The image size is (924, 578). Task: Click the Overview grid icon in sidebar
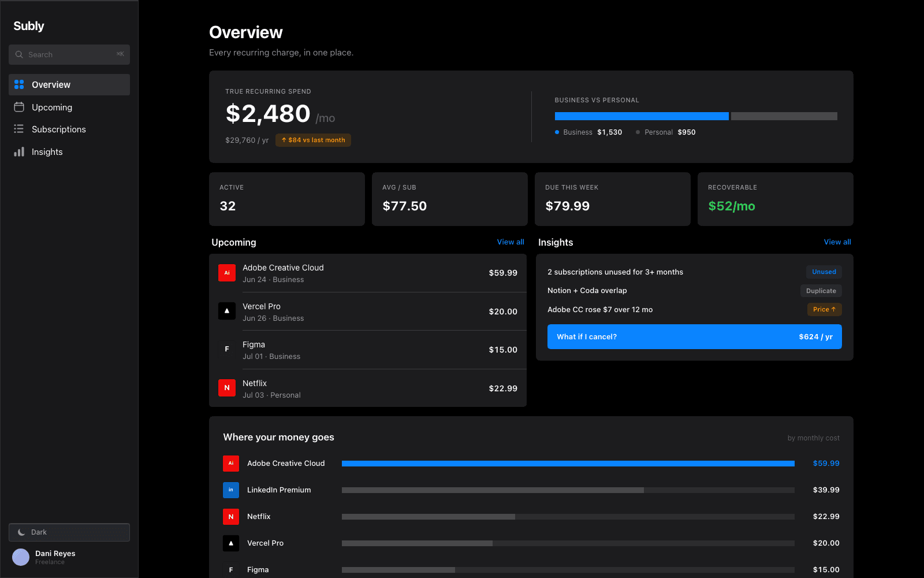19,84
